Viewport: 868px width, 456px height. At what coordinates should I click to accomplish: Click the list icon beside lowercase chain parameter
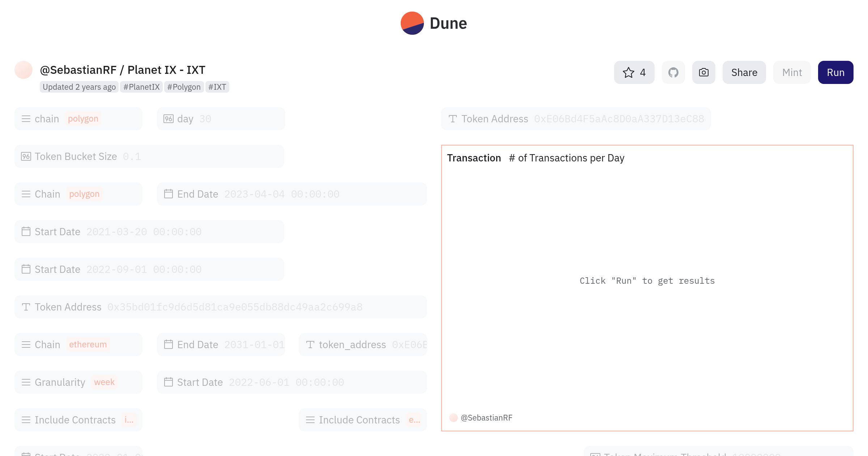pyautogui.click(x=26, y=119)
